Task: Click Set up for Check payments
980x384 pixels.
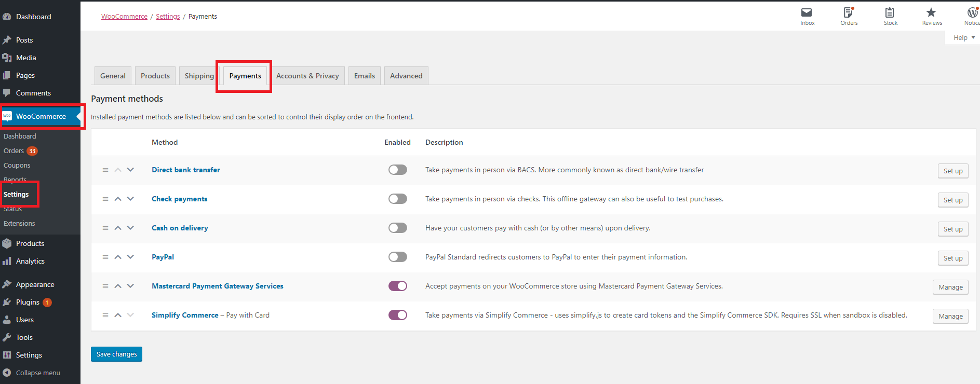Action: (953, 200)
